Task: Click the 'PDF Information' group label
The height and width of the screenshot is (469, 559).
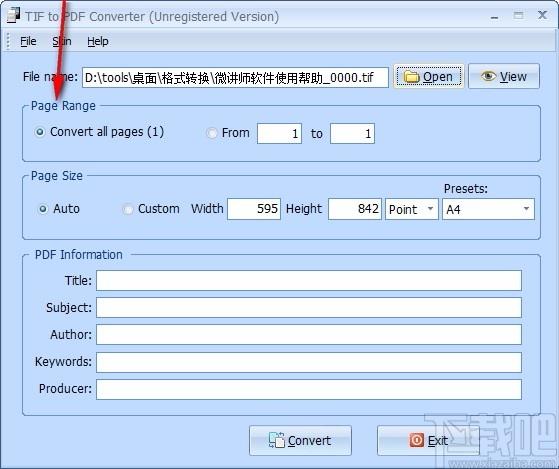Action: (x=79, y=255)
